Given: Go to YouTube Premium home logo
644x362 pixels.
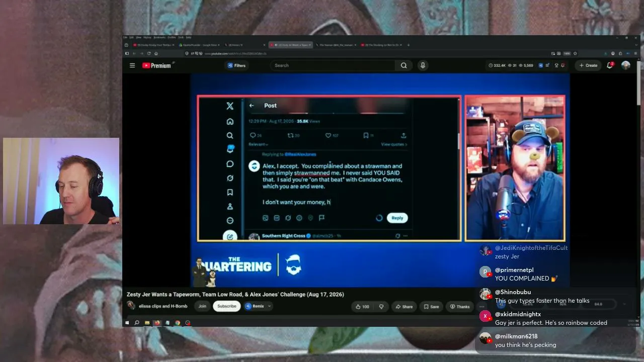Looking at the screenshot, I should click(156, 65).
